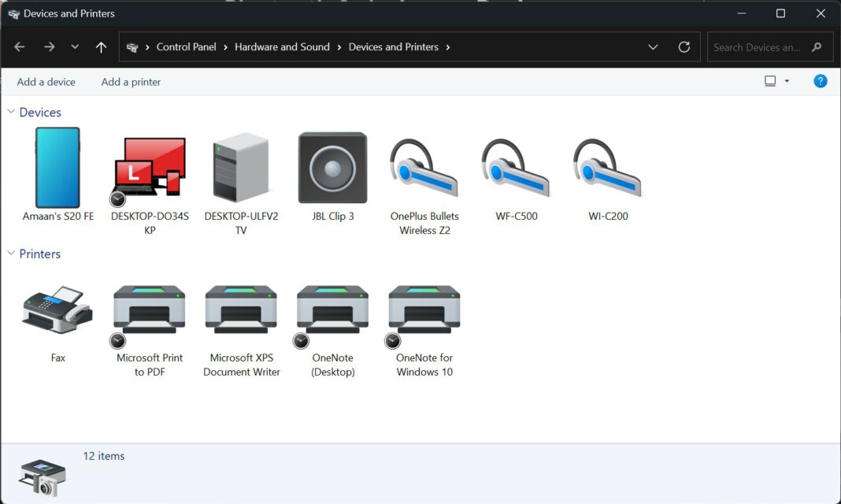Select the Microsoft XPS Document Writer printer
Image resolution: width=841 pixels, height=504 pixels.
[x=241, y=309]
